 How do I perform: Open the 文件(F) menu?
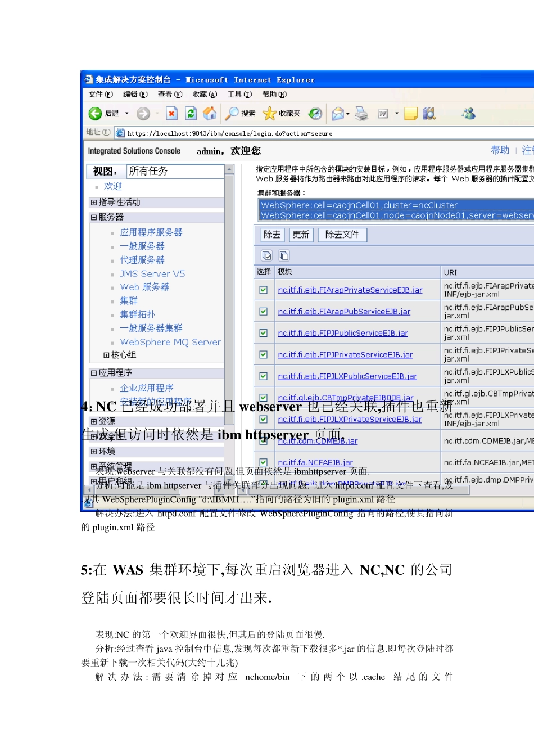tap(101, 94)
